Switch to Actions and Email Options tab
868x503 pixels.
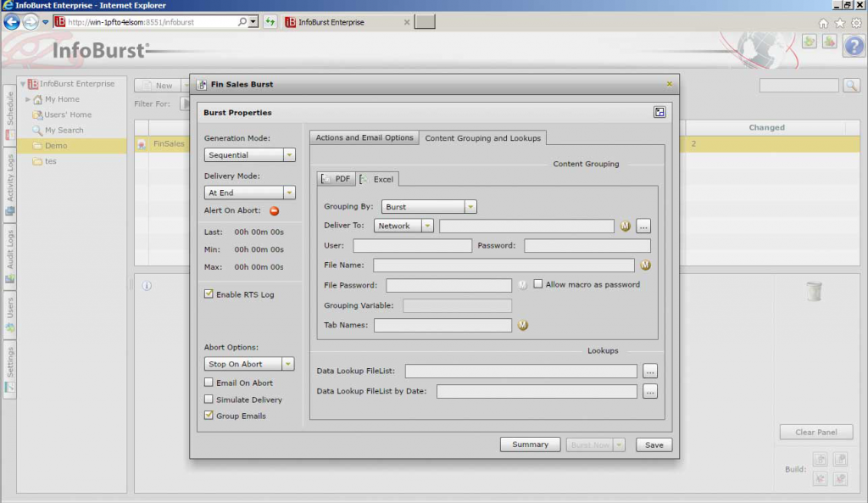click(x=364, y=137)
